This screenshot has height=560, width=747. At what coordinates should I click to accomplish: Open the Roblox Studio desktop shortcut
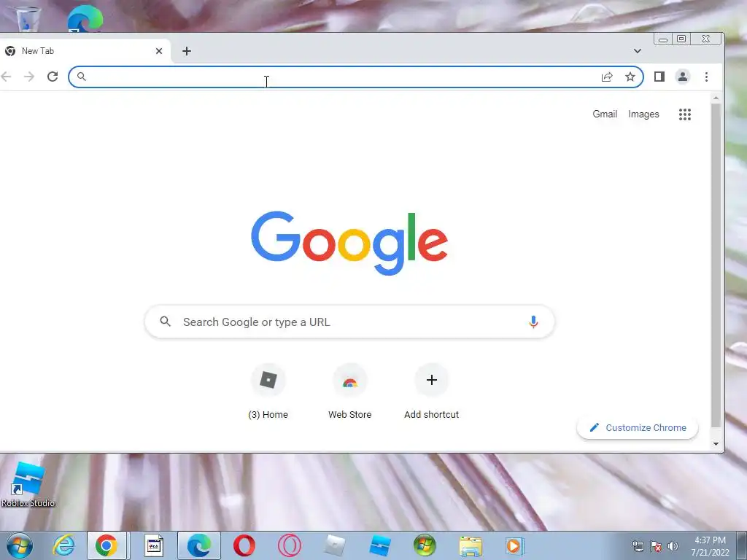28,485
